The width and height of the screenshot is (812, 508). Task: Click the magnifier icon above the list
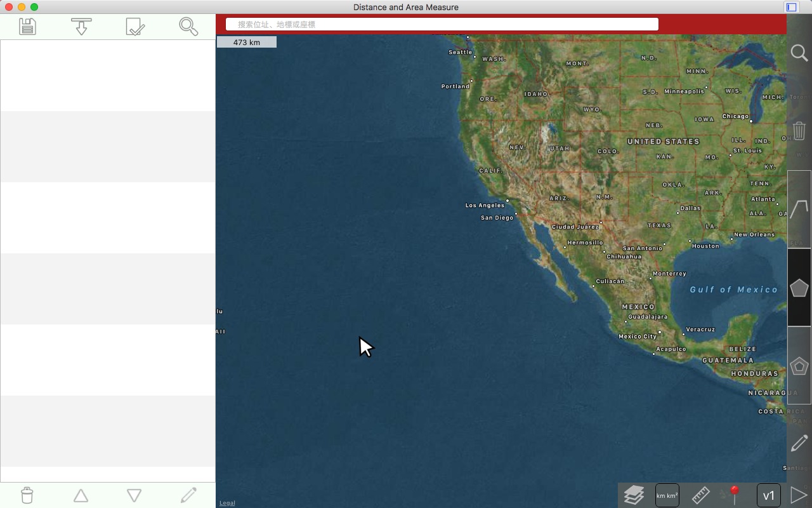click(188, 26)
